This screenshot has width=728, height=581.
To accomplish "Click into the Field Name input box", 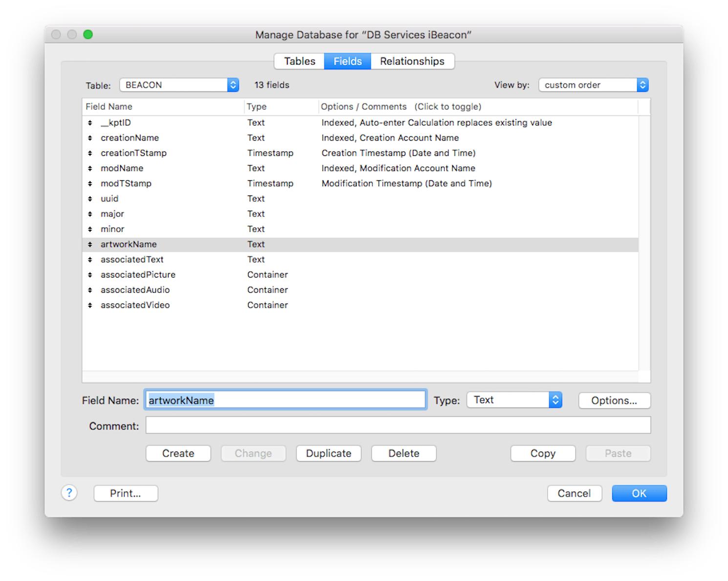I will coord(286,400).
